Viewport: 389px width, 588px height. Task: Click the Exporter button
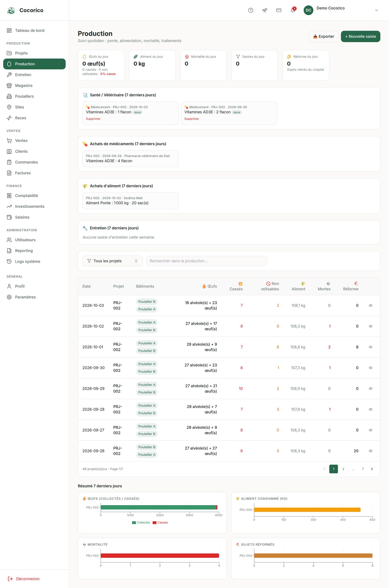coord(324,36)
